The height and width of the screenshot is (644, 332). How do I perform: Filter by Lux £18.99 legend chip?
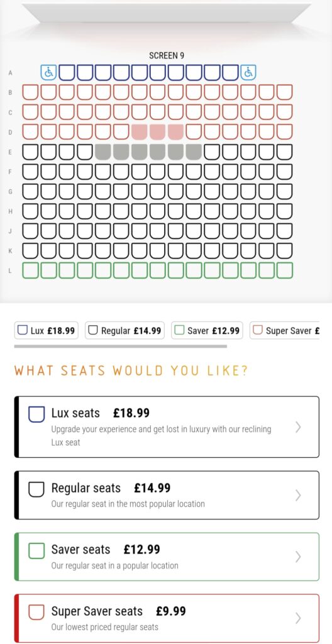[47, 330]
